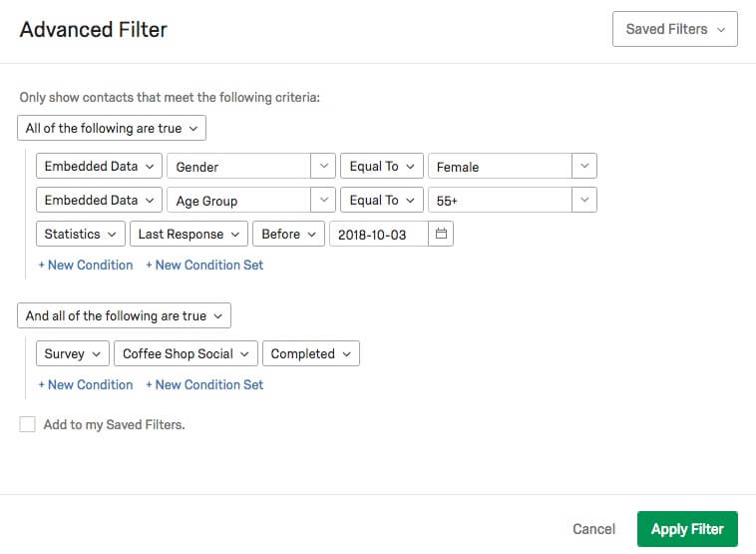Click the Gender text field
756x554 pixels.
coord(238,166)
